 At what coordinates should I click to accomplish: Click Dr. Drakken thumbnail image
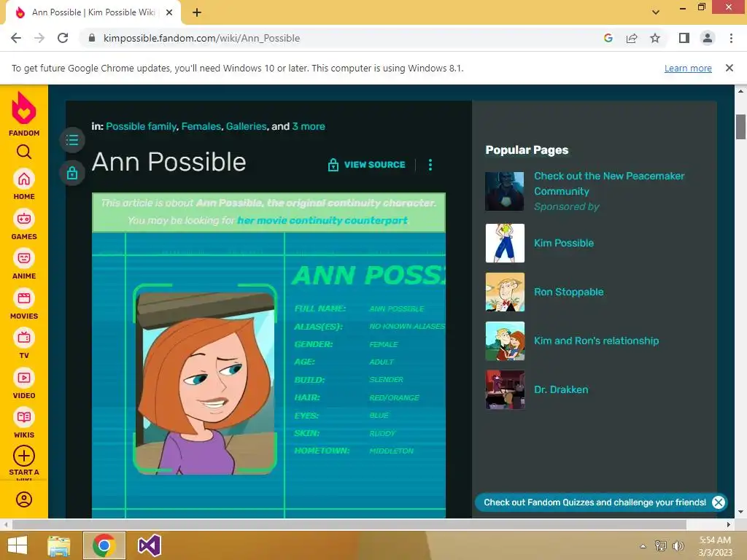(x=505, y=390)
